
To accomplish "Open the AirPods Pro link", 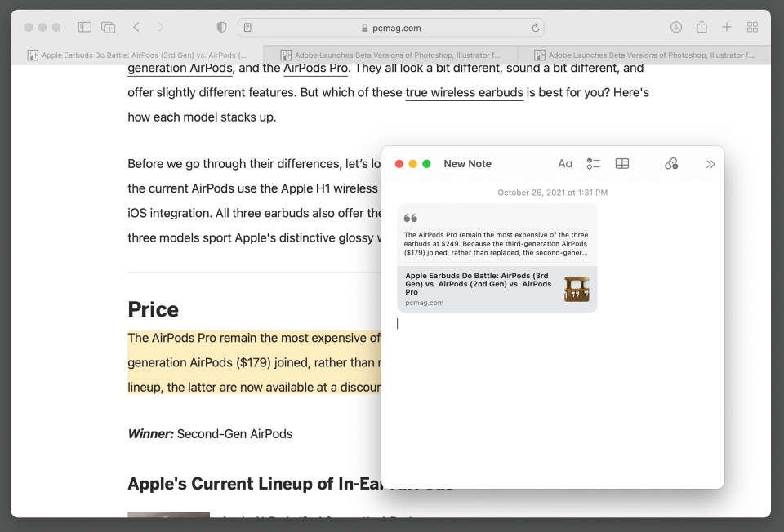I will point(315,69).
